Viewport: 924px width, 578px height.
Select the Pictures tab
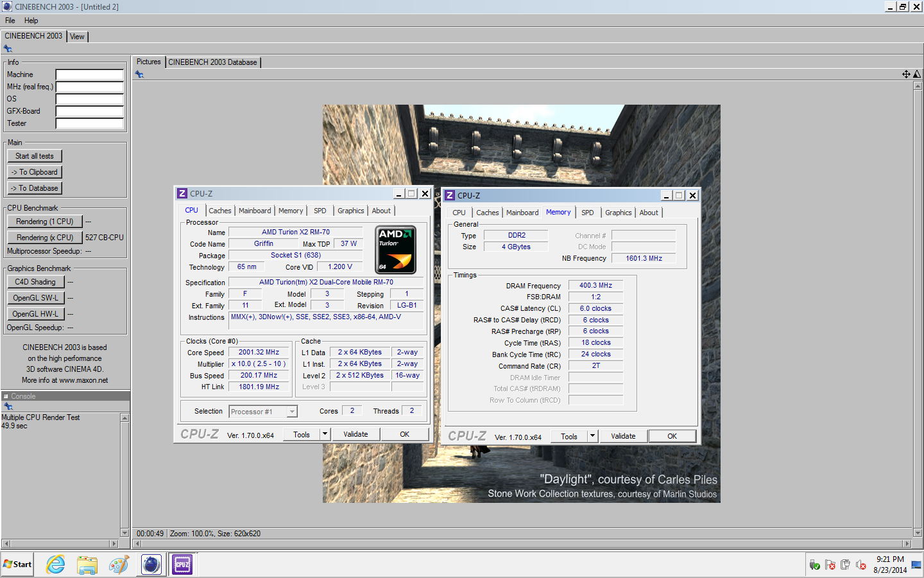[149, 62]
